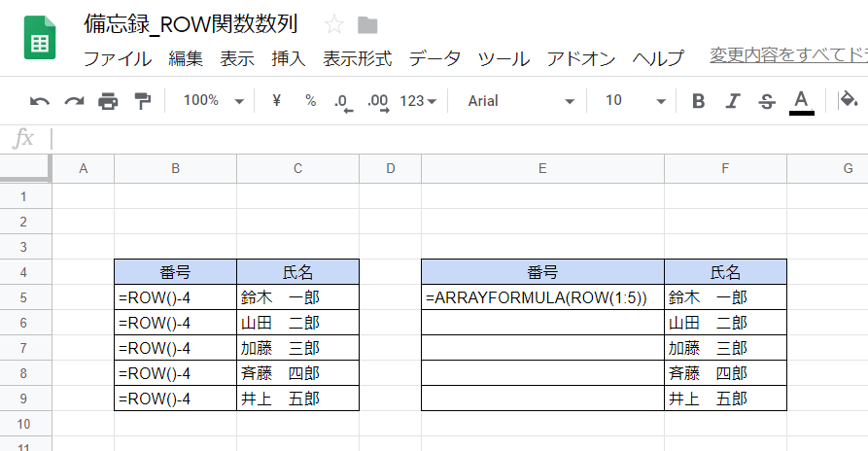
Task: Select cell B5 with =ROW()-4
Action: tap(176, 297)
